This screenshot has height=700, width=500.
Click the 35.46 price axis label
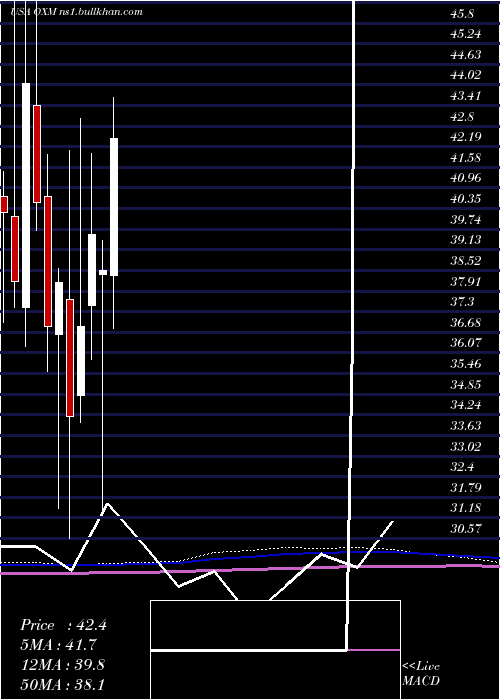[466, 364]
